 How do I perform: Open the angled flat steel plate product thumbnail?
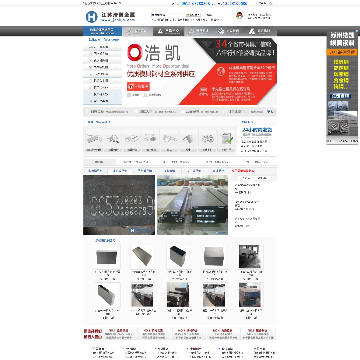coord(142,257)
